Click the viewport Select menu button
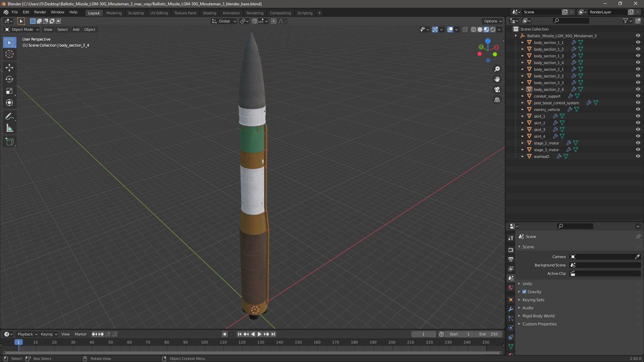The height and width of the screenshot is (362, 644). [x=62, y=29]
